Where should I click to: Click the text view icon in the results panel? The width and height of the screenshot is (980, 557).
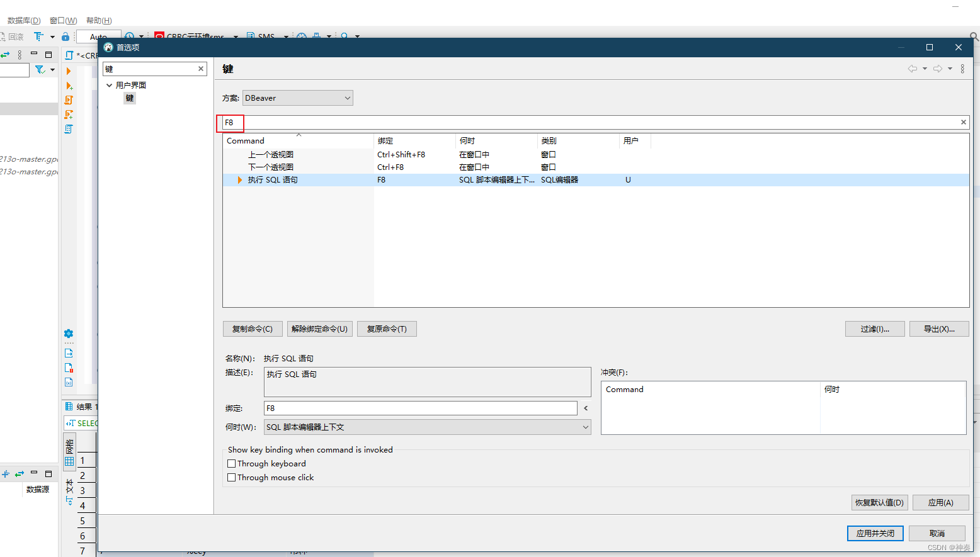click(69, 501)
